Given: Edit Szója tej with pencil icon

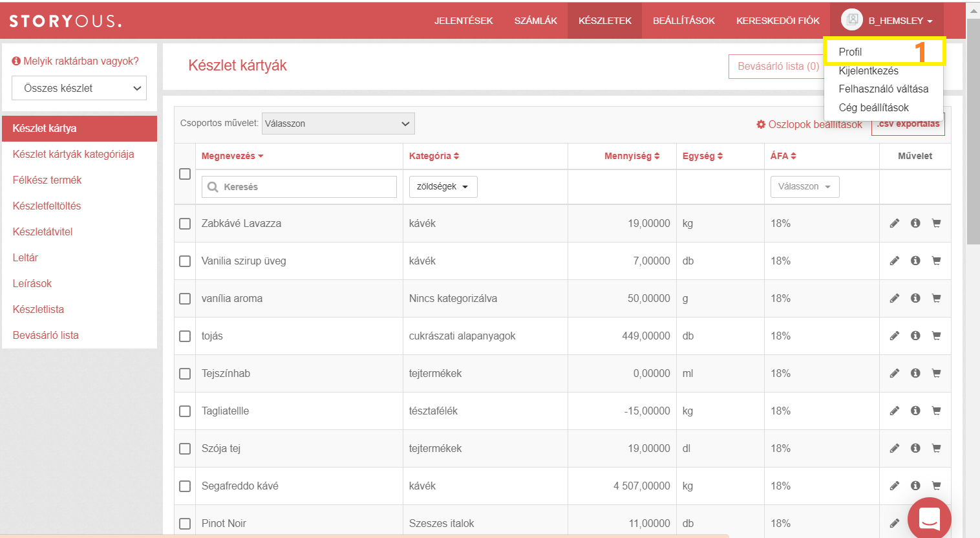Looking at the screenshot, I should point(895,448).
